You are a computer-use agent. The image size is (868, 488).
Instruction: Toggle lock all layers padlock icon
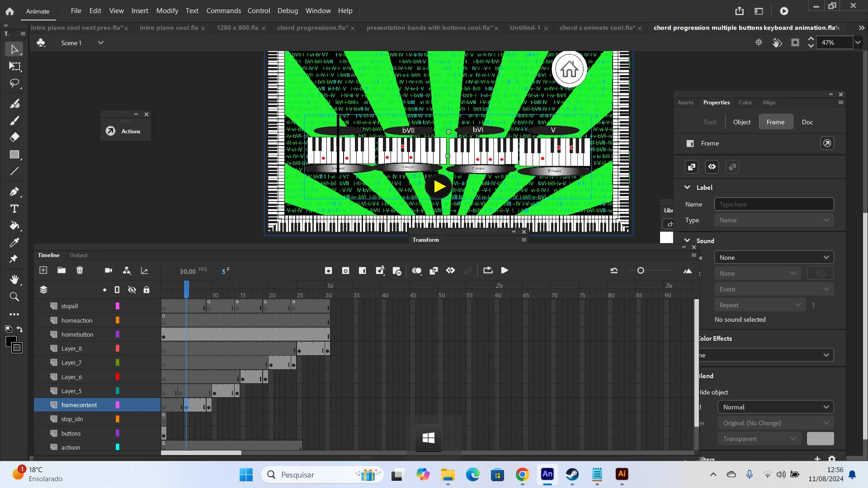click(x=146, y=290)
